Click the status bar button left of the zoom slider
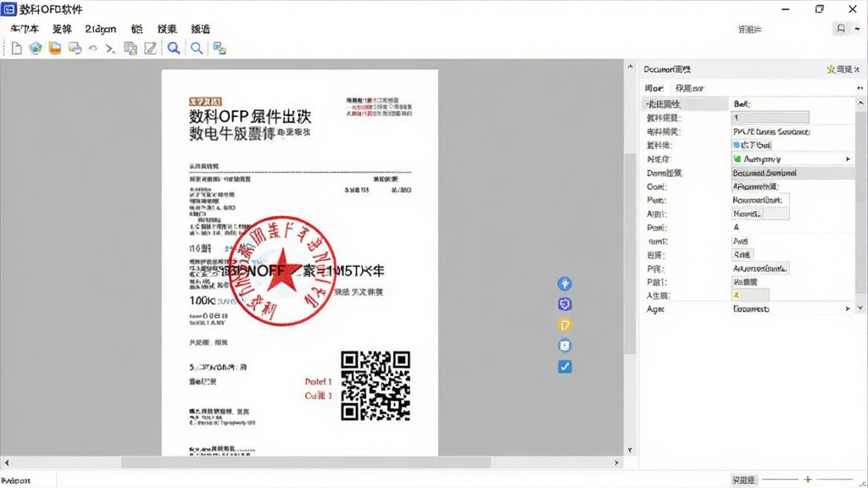The width and height of the screenshot is (868, 488). (743, 480)
